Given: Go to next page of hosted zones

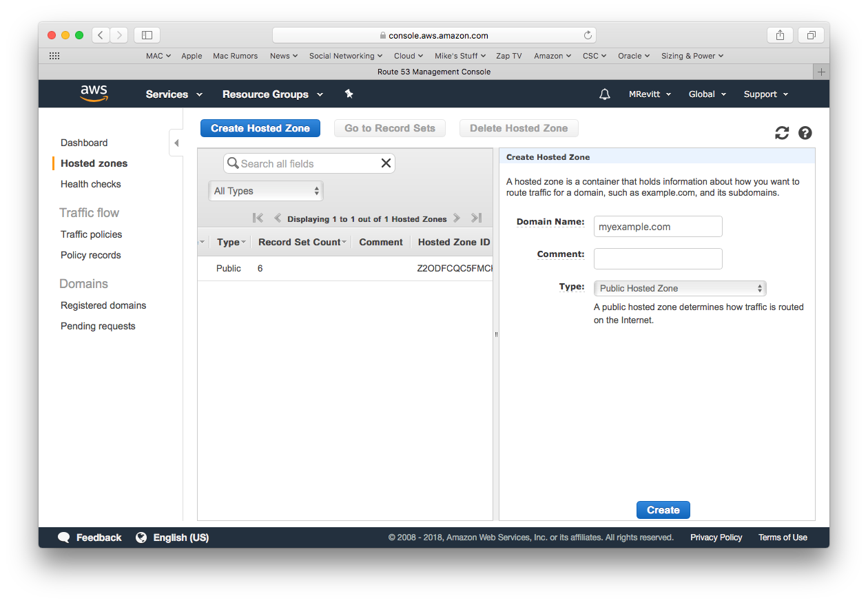Looking at the screenshot, I should [456, 218].
